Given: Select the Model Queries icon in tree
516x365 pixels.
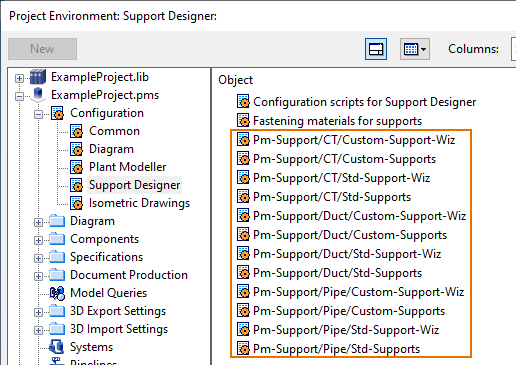Looking at the screenshot, I should click(x=57, y=293).
